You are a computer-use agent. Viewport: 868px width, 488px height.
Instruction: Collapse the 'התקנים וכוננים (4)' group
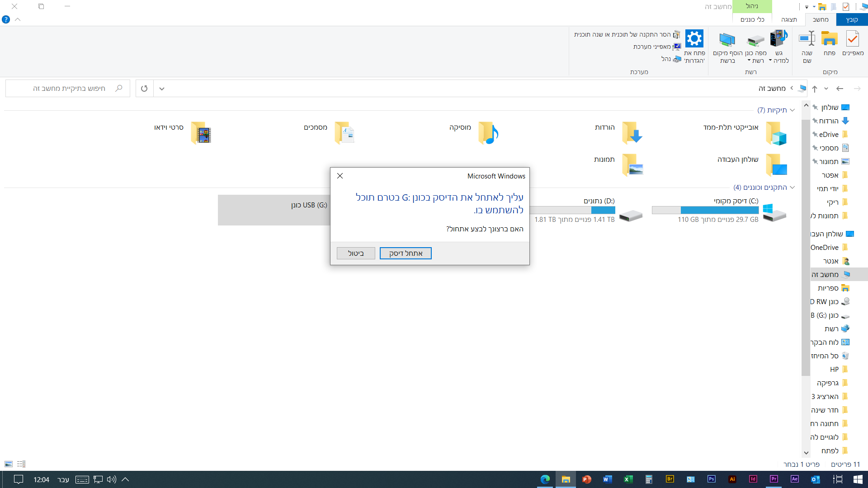(792, 188)
